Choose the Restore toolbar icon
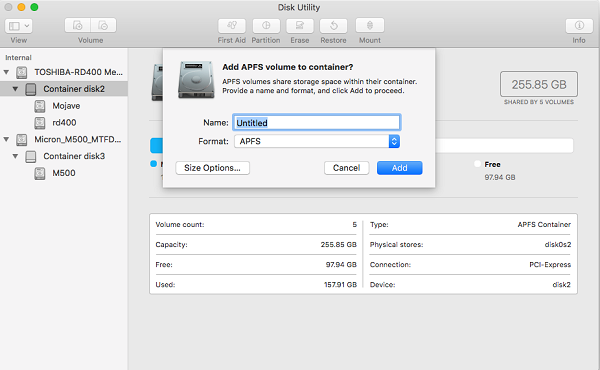The width and height of the screenshot is (600, 370). click(333, 26)
